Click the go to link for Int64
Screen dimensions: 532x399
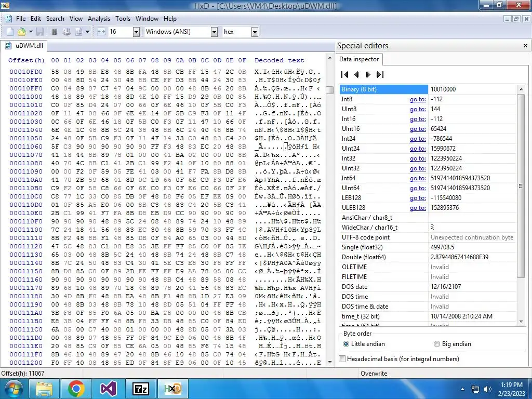pos(418,178)
